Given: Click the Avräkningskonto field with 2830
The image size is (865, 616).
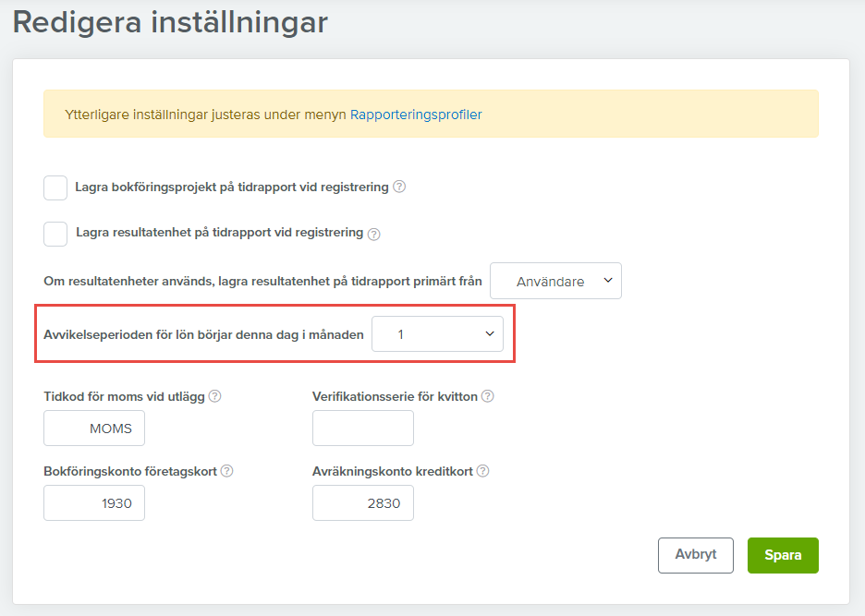Looking at the screenshot, I should (363, 503).
